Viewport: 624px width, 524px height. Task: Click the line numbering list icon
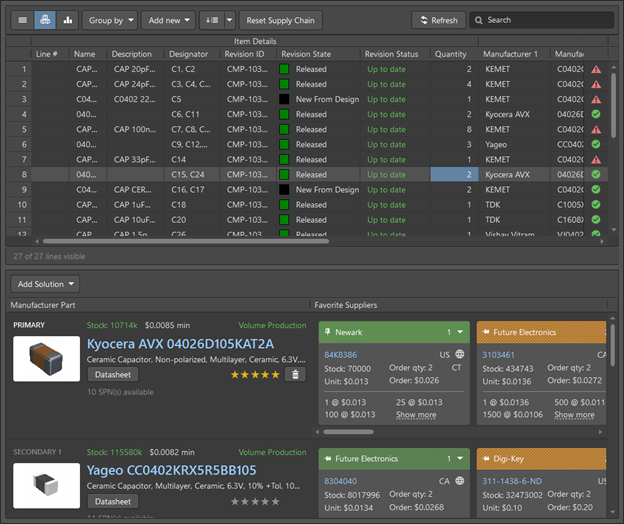[x=211, y=20]
